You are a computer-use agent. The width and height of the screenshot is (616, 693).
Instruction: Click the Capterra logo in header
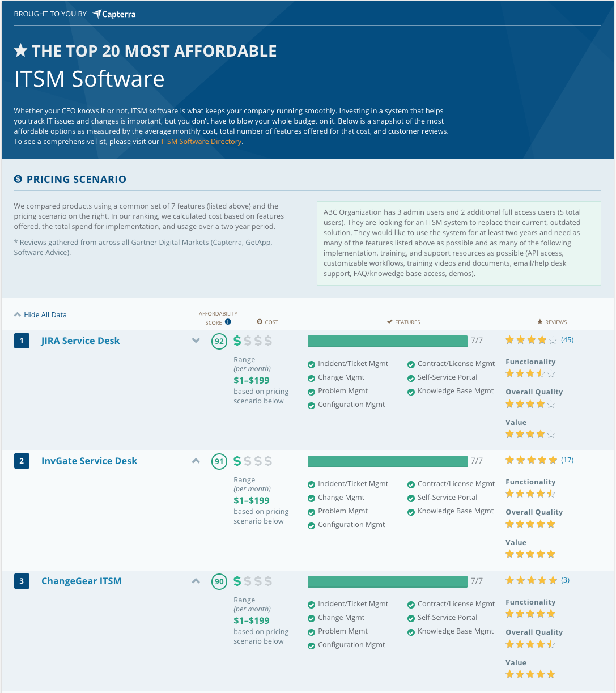click(114, 14)
